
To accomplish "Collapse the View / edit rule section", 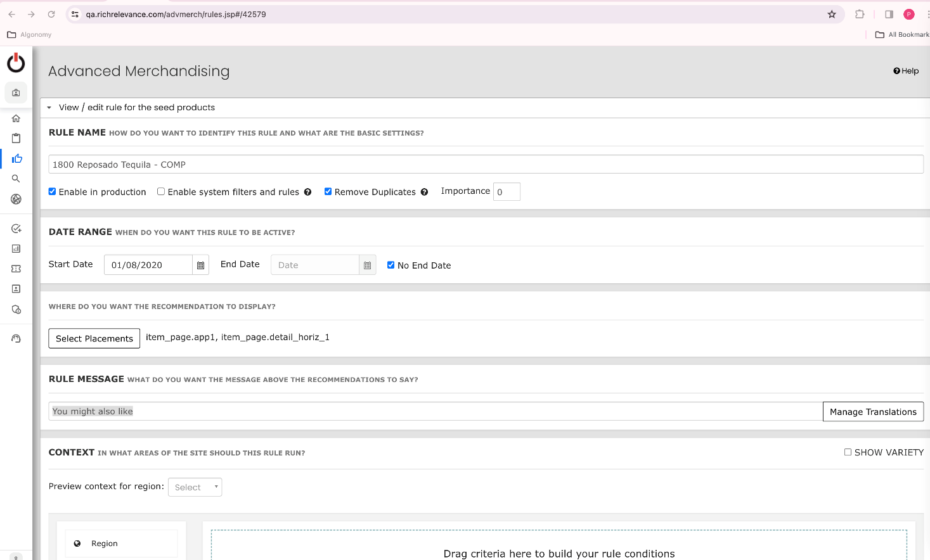I will click(49, 108).
